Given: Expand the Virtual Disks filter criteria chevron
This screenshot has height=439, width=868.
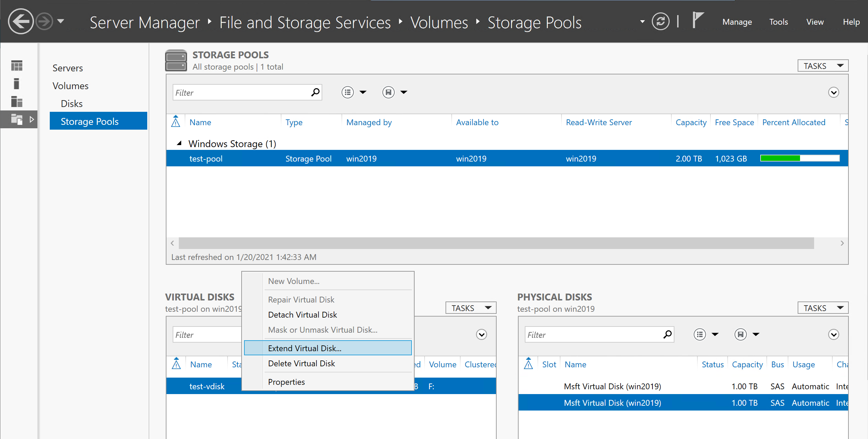Looking at the screenshot, I should (x=481, y=334).
